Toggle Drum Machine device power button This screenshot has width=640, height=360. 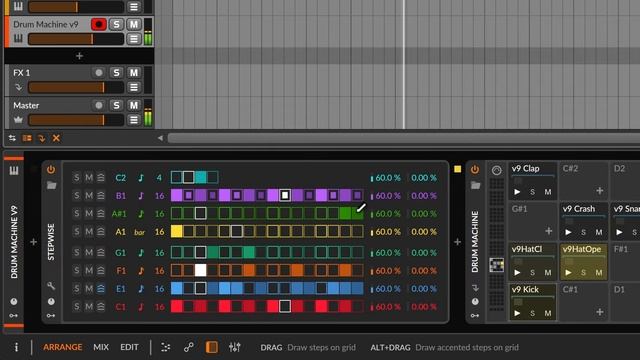[x=475, y=169]
